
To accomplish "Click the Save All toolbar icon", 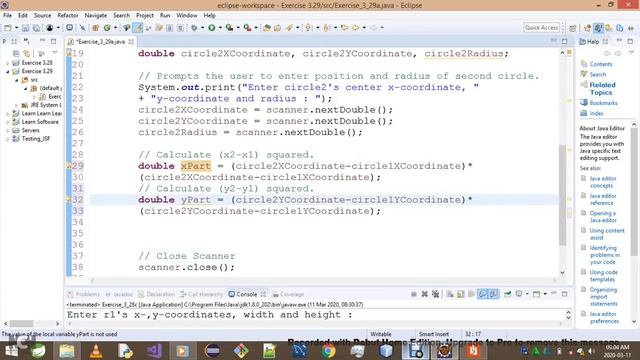I will pos(36,28).
